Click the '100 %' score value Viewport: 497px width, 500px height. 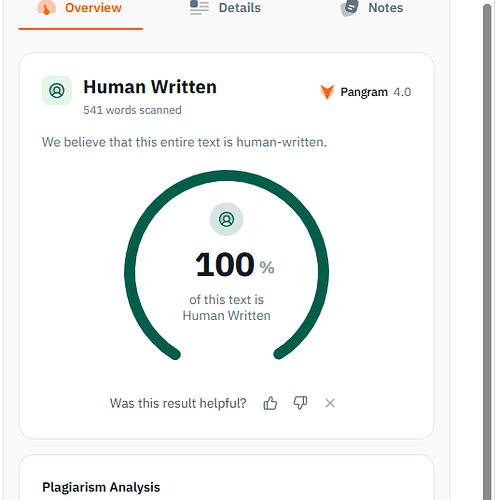235,265
